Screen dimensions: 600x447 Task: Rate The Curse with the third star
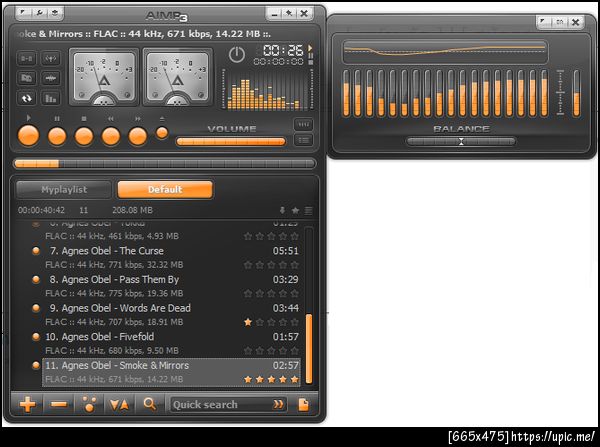click(x=271, y=265)
